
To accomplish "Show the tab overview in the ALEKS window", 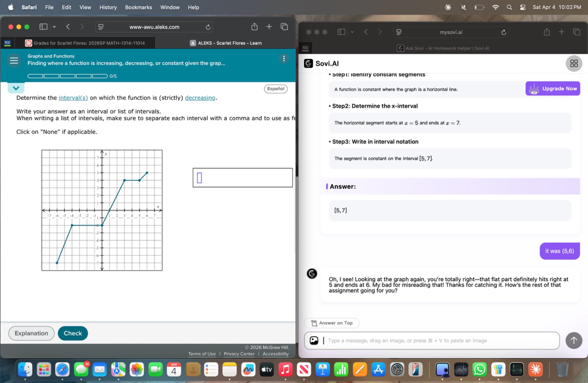I will [284, 27].
